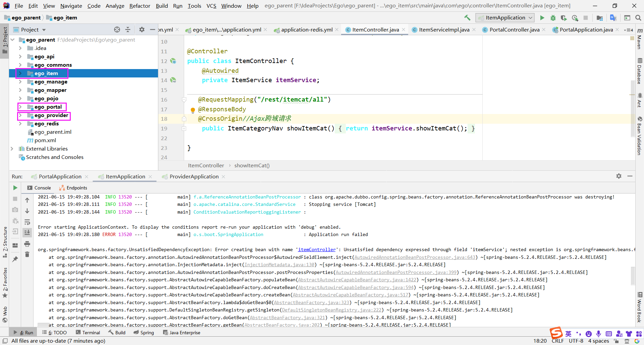Open Bean Validation tool window

click(x=639, y=136)
